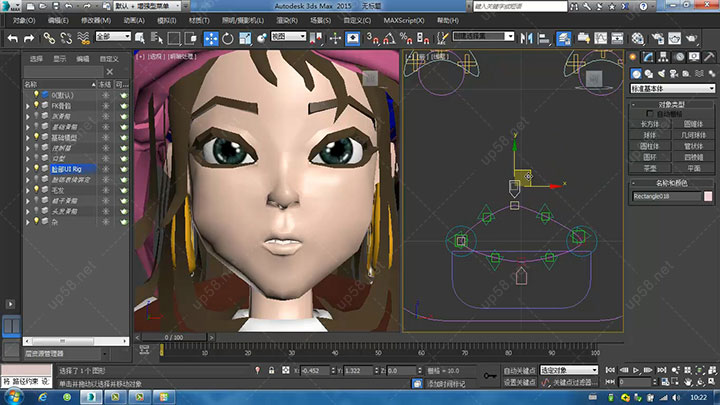Expand the 杂 layer tree node

pyautogui.click(x=28, y=222)
